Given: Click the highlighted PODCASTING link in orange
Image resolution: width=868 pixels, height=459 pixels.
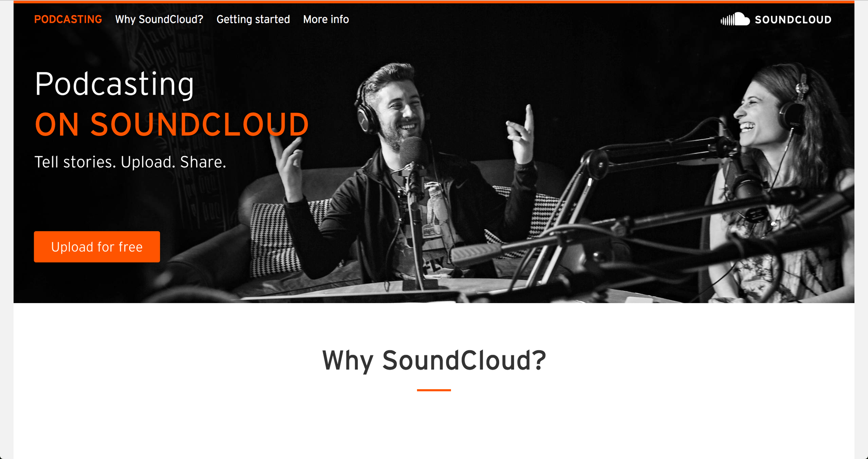Looking at the screenshot, I should 68,19.
